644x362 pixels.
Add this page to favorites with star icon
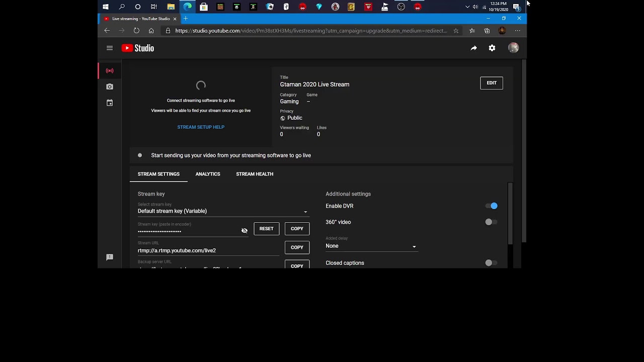[x=456, y=31]
